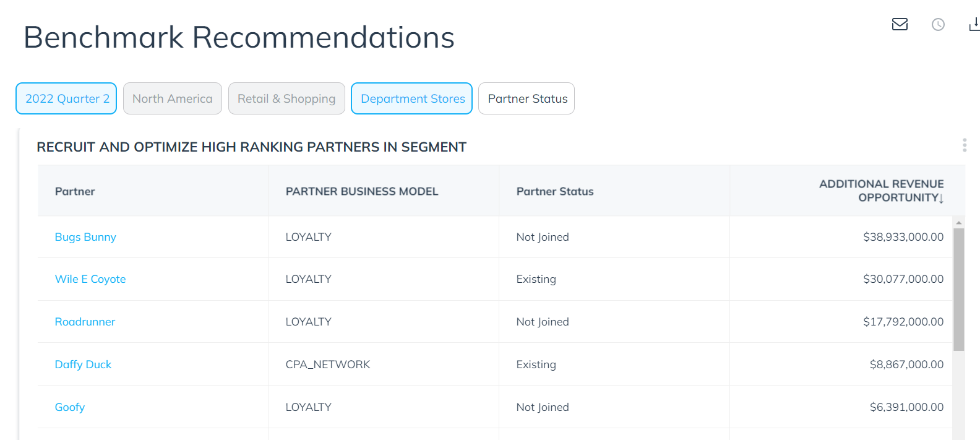Open the Daffy Duck partner link

click(83, 365)
